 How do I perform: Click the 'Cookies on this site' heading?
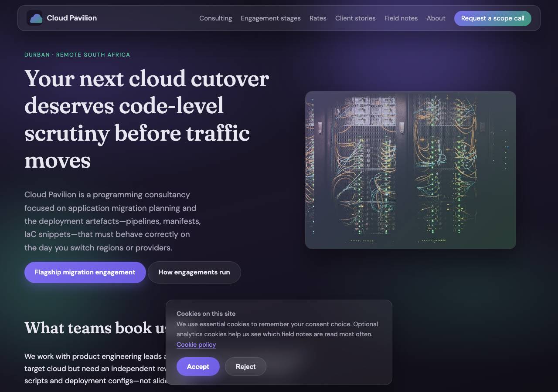tap(206, 314)
